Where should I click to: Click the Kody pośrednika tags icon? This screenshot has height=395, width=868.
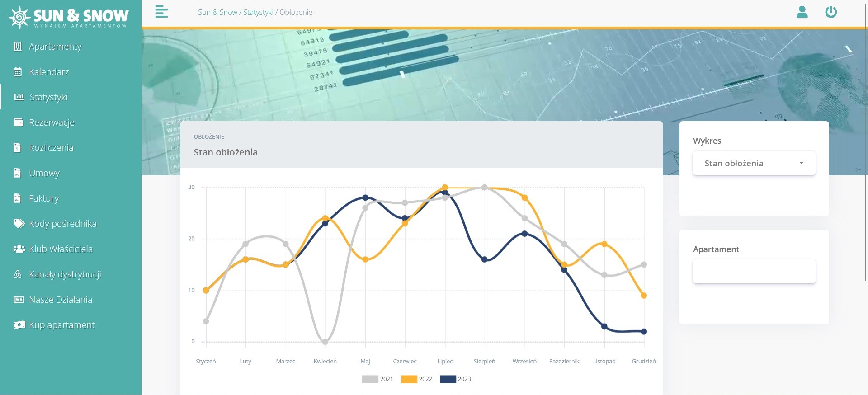tap(19, 224)
